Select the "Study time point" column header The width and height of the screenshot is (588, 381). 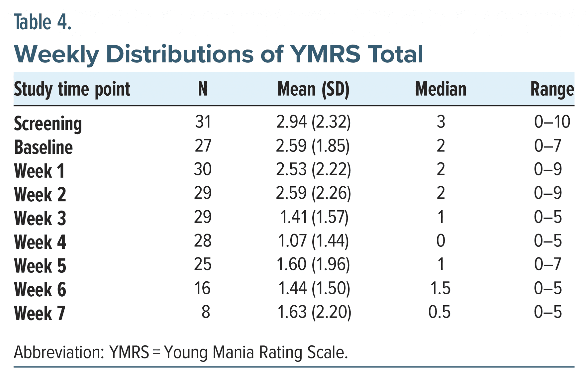[x=72, y=89]
